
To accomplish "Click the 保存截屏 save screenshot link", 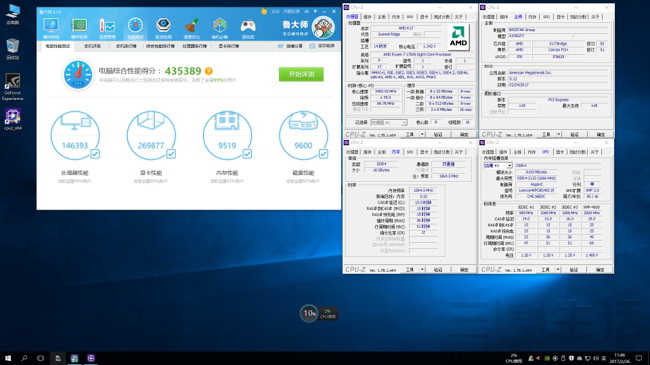I will (x=322, y=46).
